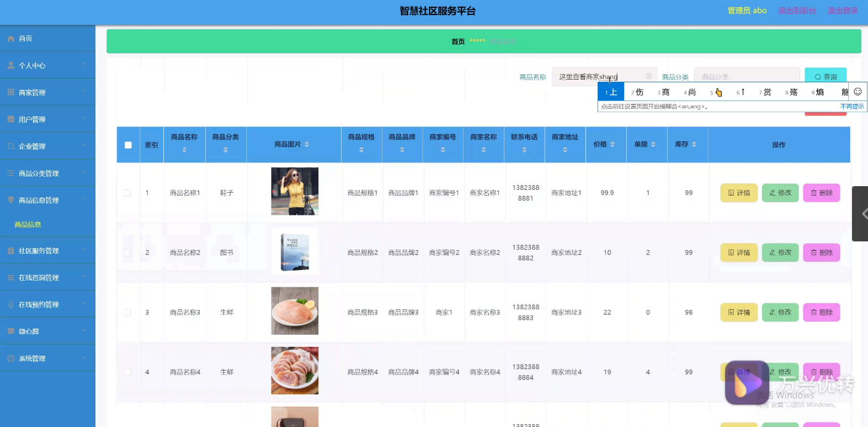Click the home icon beside 首页 in sidebar
The image size is (868, 427).
[x=11, y=39]
